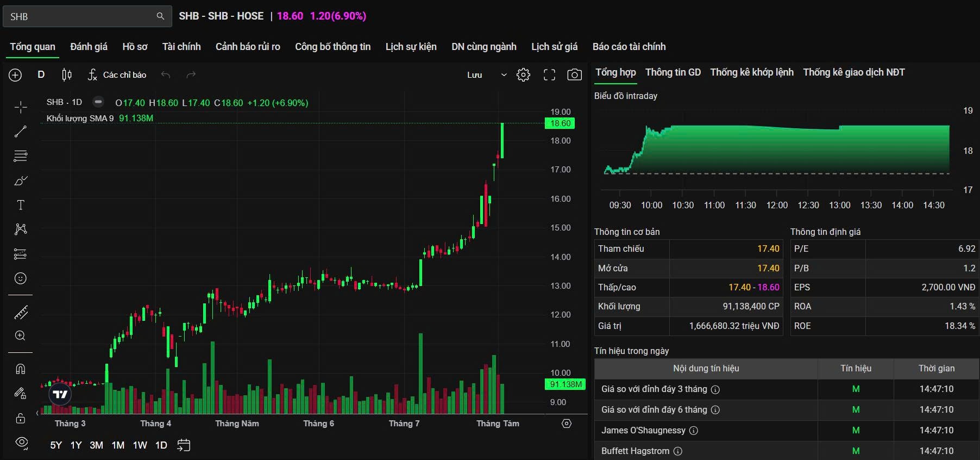This screenshot has width=980, height=460.
Task: Toggle lock all drawings padlock icon
Action: [21, 418]
